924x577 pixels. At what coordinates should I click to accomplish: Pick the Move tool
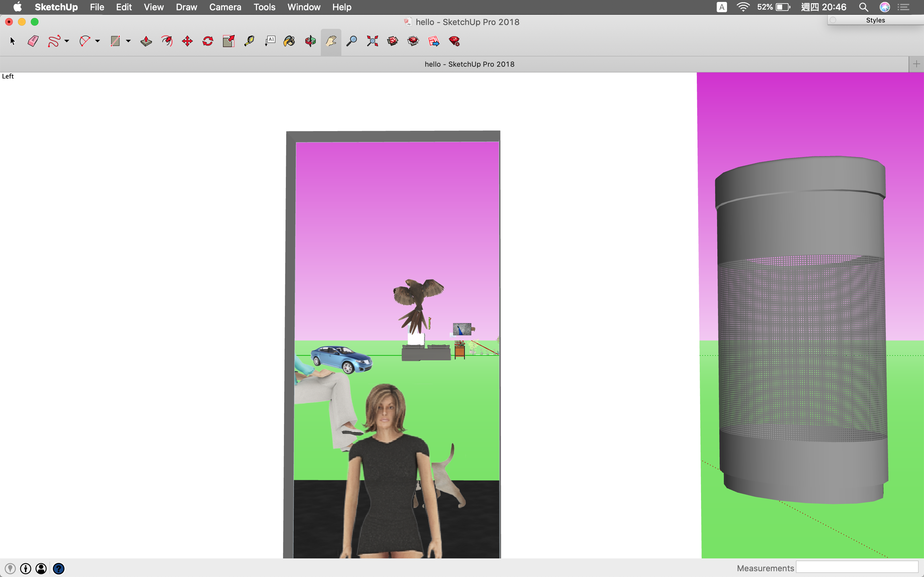(x=187, y=41)
